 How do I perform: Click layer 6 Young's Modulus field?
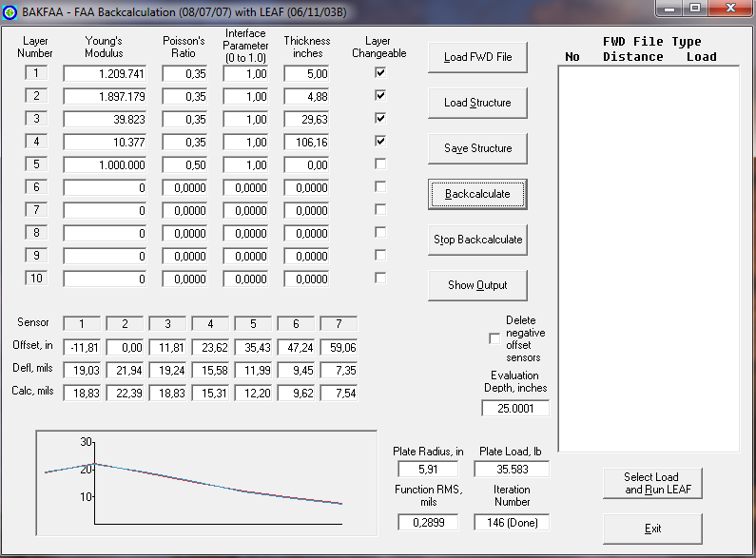click(x=105, y=188)
